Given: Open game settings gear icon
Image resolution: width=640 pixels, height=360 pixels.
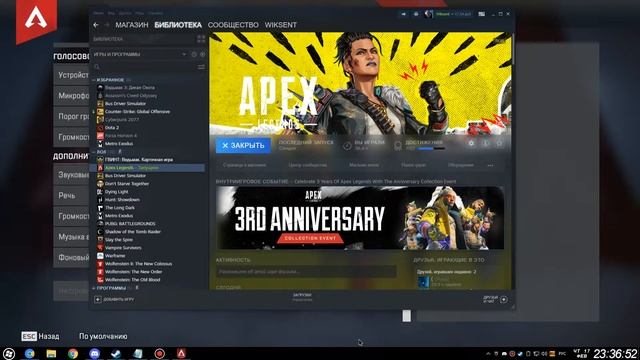Looking at the screenshot, I should 471,143.
